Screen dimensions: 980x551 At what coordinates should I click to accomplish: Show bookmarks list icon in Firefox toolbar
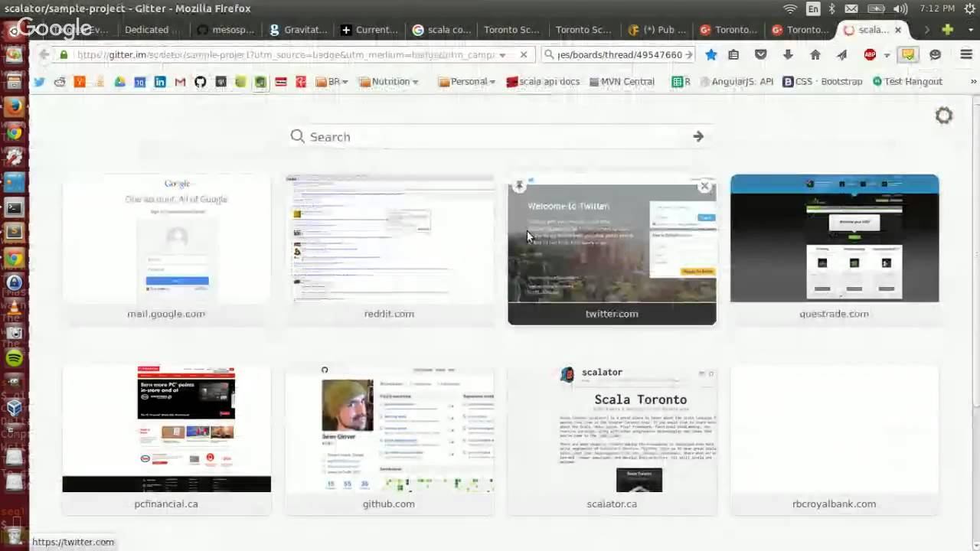(x=733, y=54)
